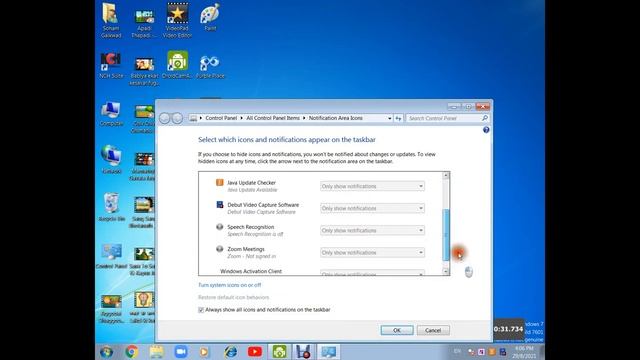The image size is (640, 360).
Task: Open the help question mark icon
Action: pos(486,130)
